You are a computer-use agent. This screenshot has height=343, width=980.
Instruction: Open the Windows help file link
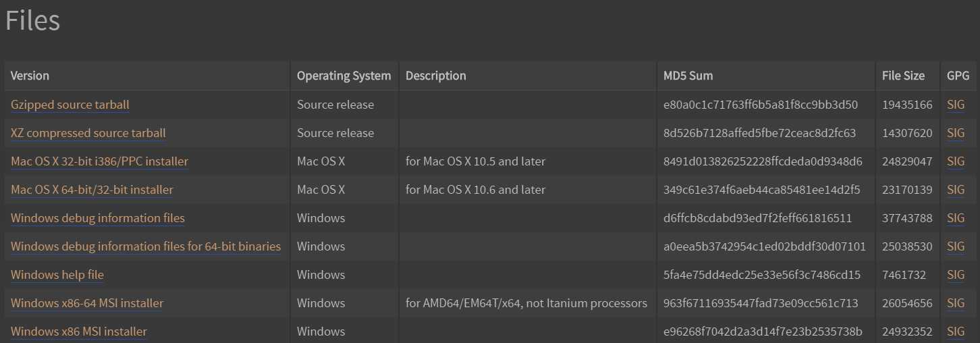57,275
